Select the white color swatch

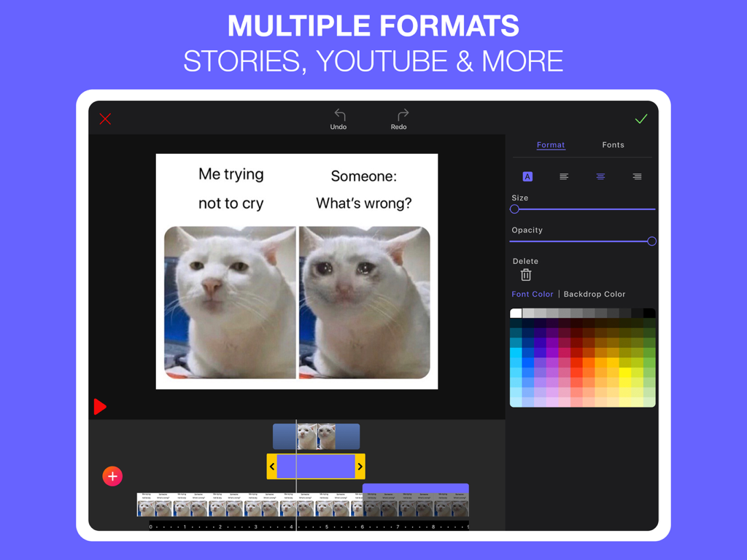(x=516, y=312)
